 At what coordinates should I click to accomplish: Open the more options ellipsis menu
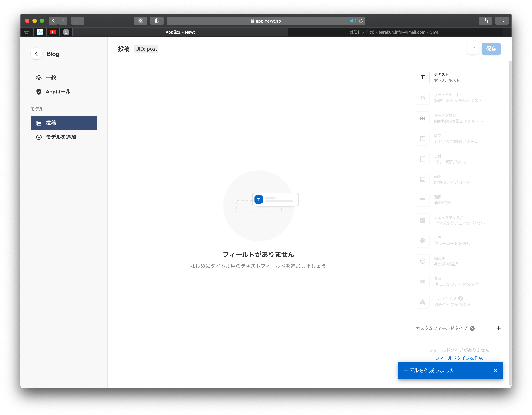point(473,48)
